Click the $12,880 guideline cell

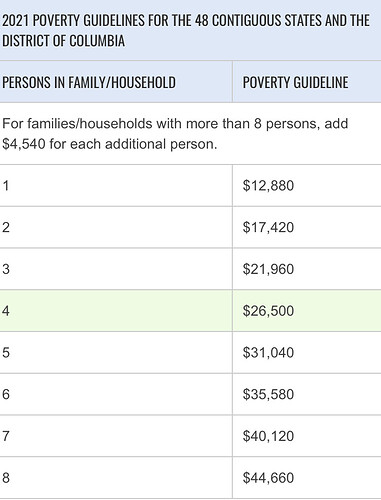(307, 185)
